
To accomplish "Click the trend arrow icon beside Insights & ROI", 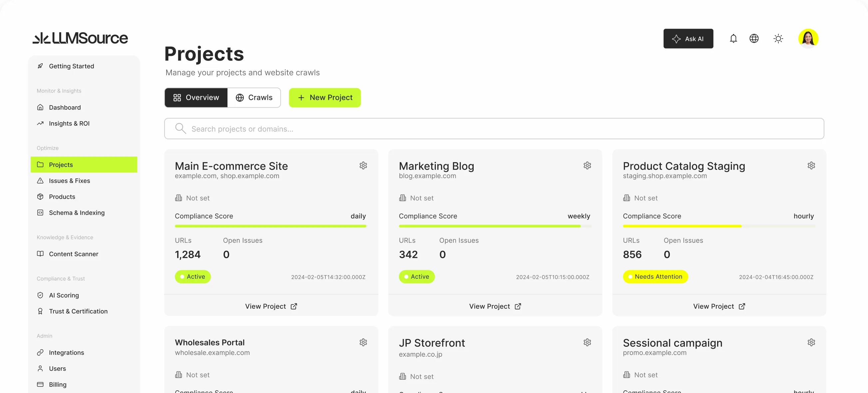I will (x=40, y=123).
